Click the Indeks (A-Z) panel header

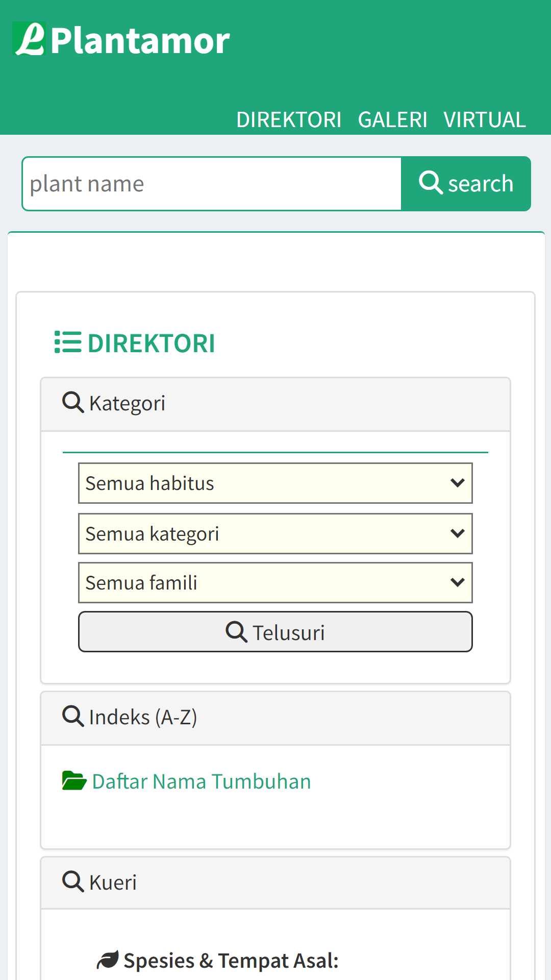(275, 718)
